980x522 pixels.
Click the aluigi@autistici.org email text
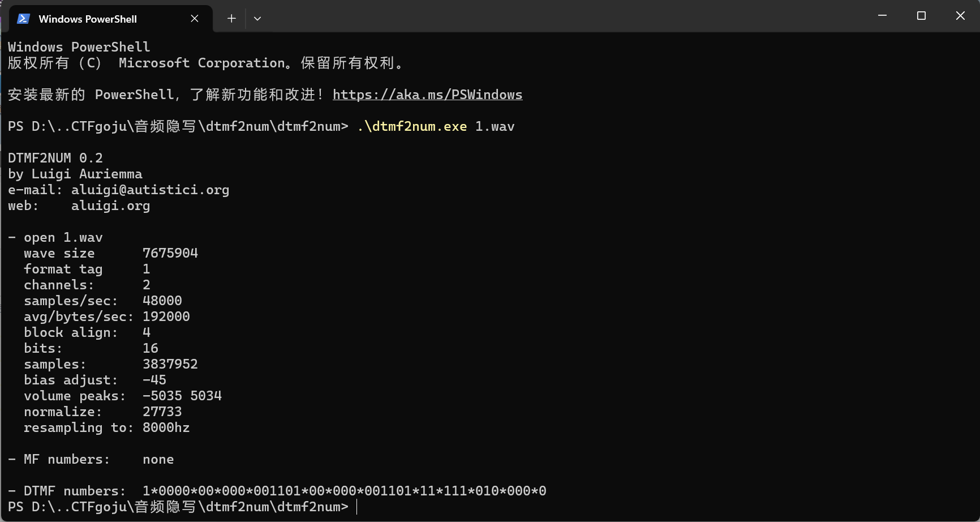150,190
